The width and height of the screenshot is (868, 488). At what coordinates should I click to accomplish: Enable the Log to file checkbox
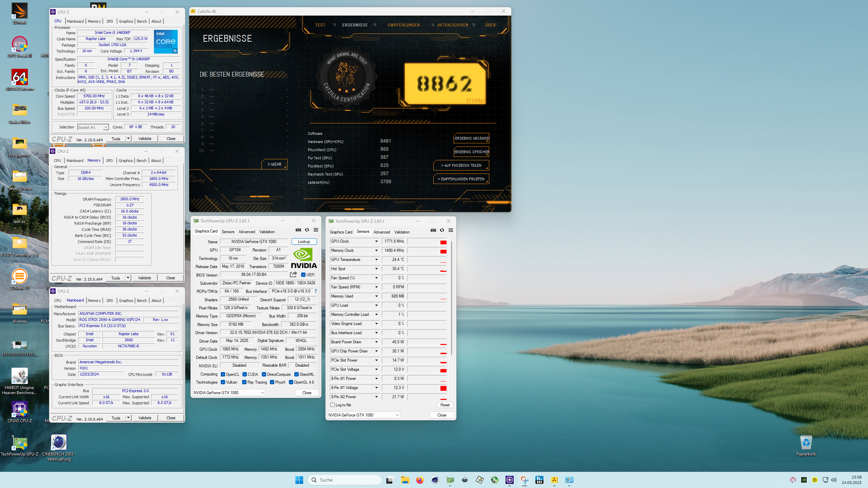tap(332, 405)
